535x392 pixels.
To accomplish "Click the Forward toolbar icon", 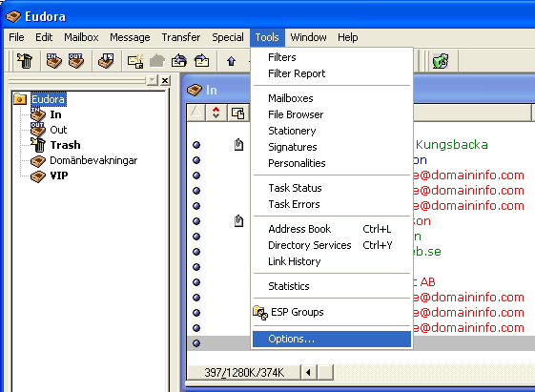I will [x=201, y=61].
